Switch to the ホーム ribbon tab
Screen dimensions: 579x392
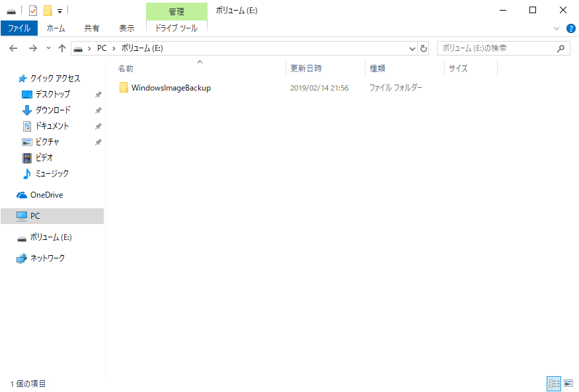click(56, 28)
